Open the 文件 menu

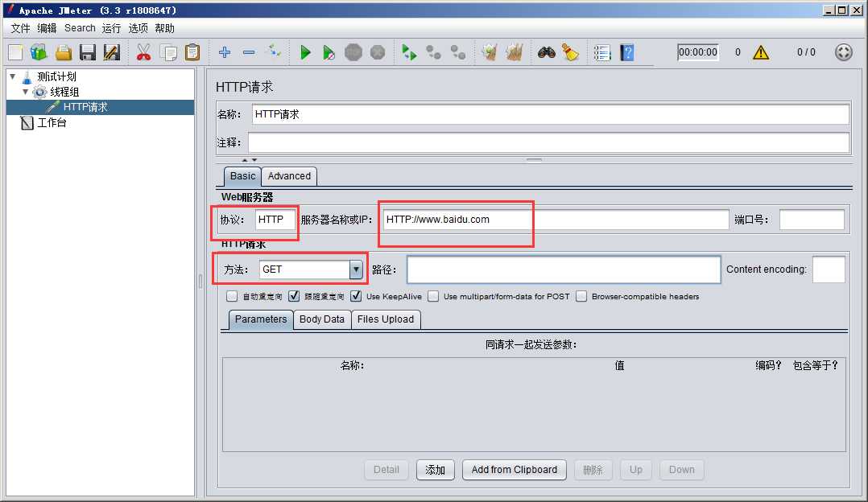pyautogui.click(x=20, y=28)
